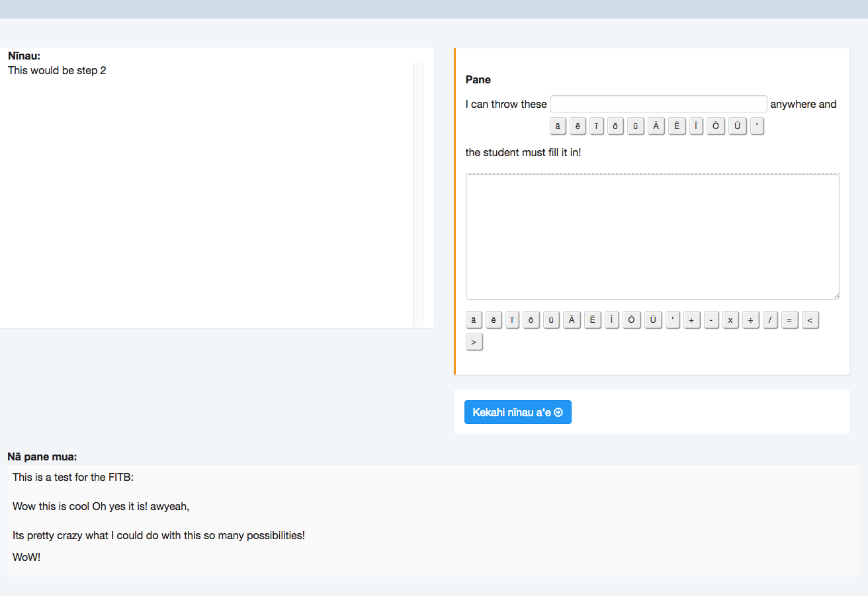Insert lowercase ē from keys under blank field
Screen dimensions: 868x596
(x=578, y=126)
